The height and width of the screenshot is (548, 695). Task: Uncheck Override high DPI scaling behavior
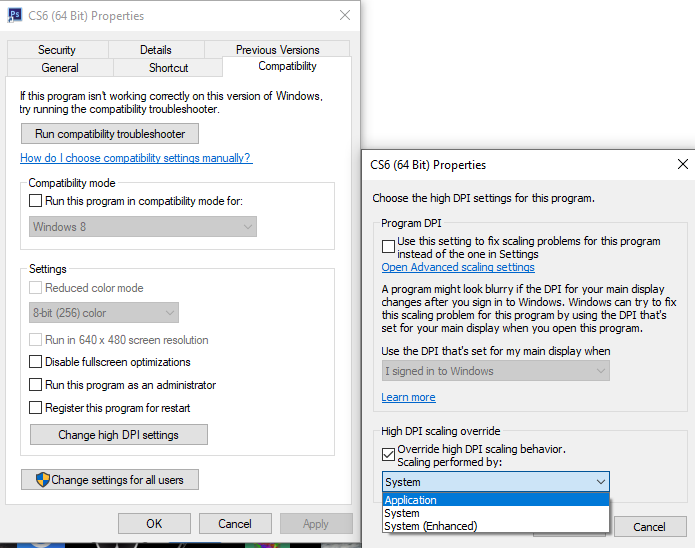click(x=389, y=455)
